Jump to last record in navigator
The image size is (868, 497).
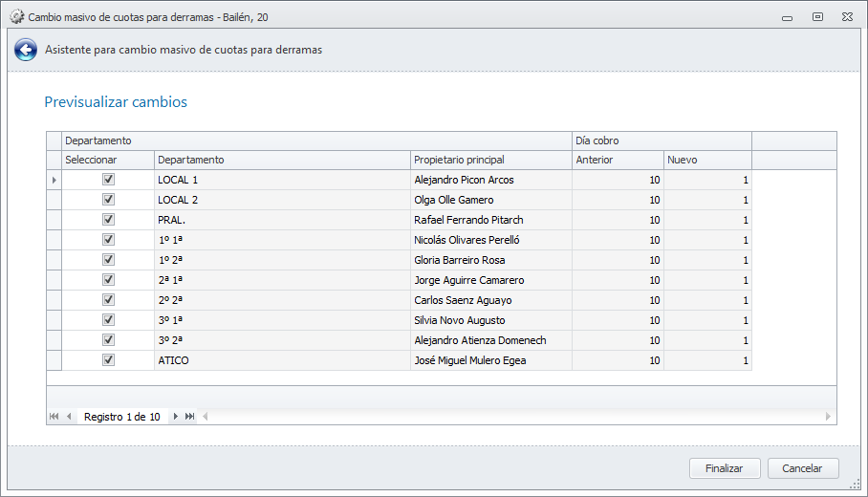pos(190,417)
